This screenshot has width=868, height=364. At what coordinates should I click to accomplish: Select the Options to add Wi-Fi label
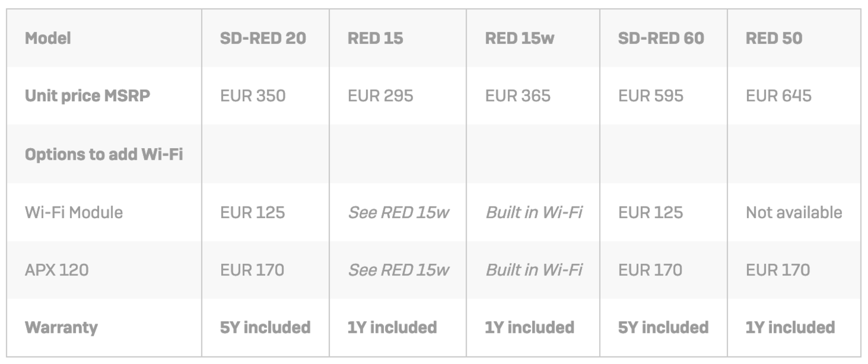tap(104, 155)
